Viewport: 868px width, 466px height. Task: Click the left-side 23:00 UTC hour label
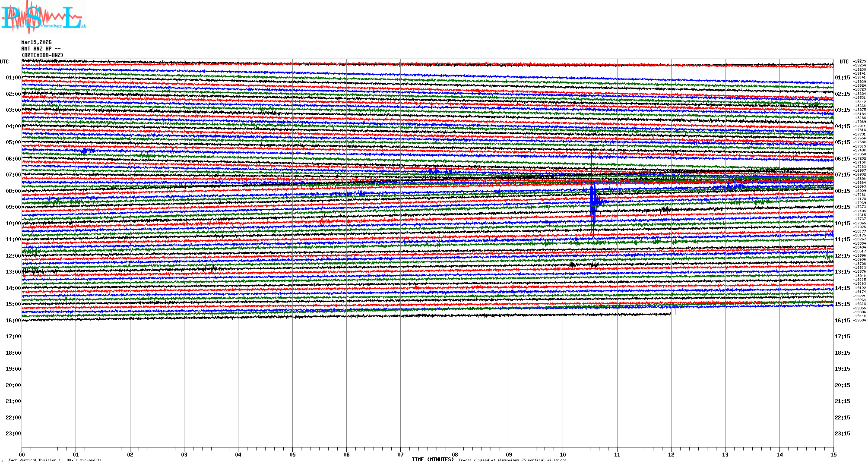click(x=13, y=434)
